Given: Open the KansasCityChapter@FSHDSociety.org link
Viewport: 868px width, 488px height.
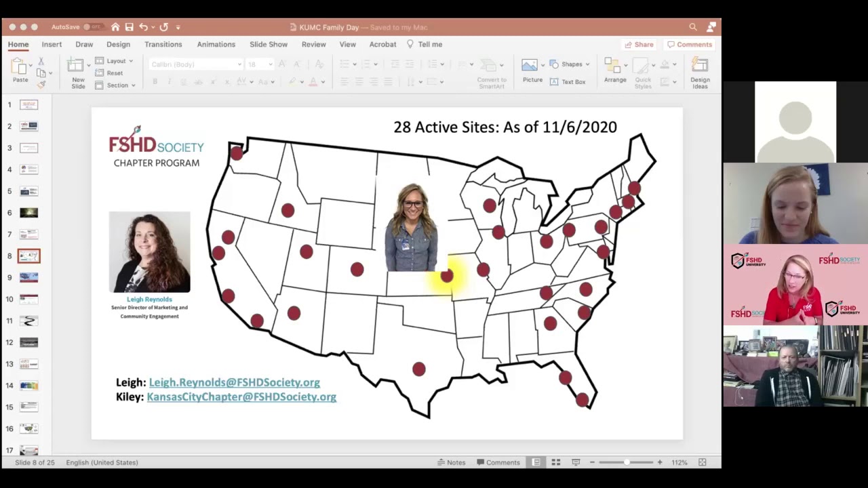Looking at the screenshot, I should pyautogui.click(x=241, y=396).
